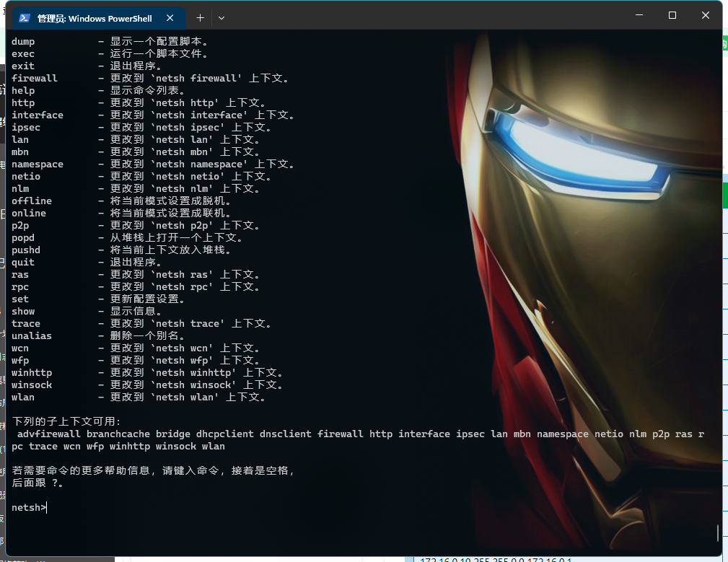Image resolution: width=728 pixels, height=562 pixels.
Task: Click the trace command entry
Action: click(25, 323)
